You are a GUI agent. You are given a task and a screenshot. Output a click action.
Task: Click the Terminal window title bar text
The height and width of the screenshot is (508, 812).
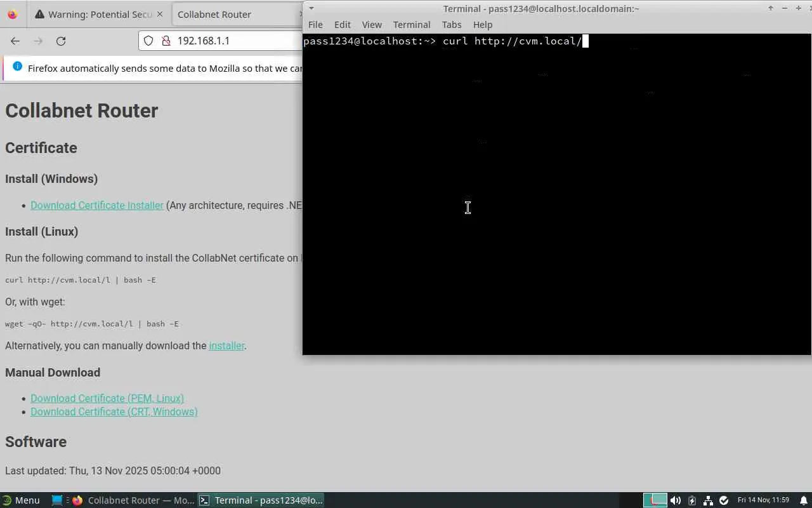click(541, 8)
